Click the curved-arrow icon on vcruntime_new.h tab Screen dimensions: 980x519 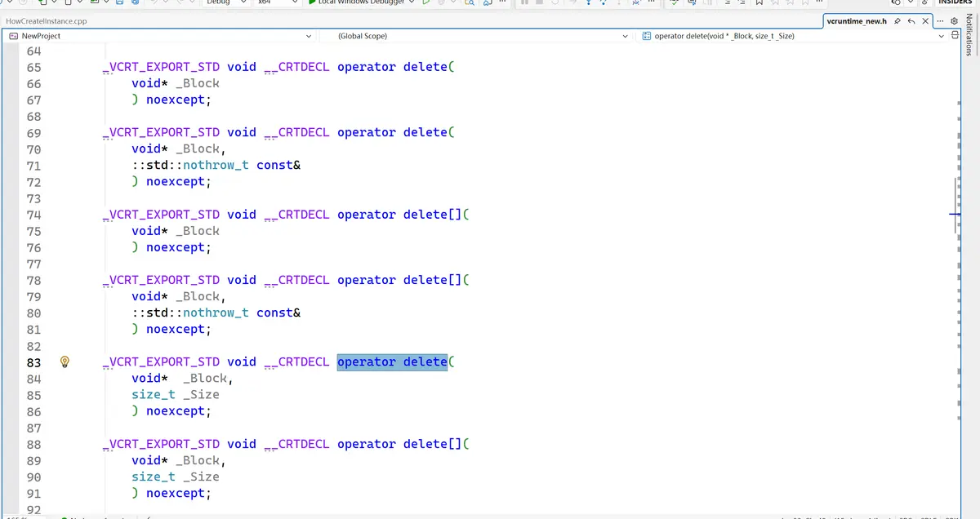point(911,20)
